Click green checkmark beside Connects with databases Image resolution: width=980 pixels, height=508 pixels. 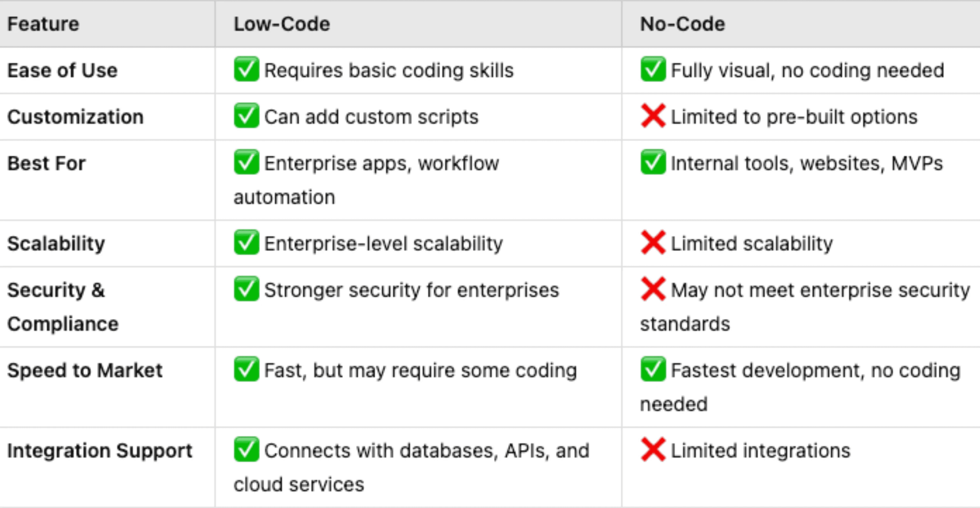tap(247, 449)
